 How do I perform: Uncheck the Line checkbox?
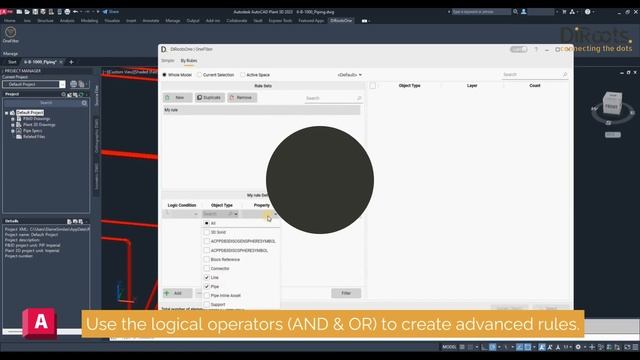tap(207, 277)
